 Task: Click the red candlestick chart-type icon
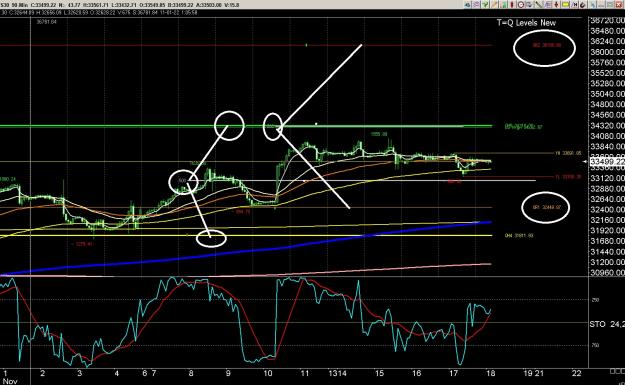pyautogui.click(x=512, y=4)
